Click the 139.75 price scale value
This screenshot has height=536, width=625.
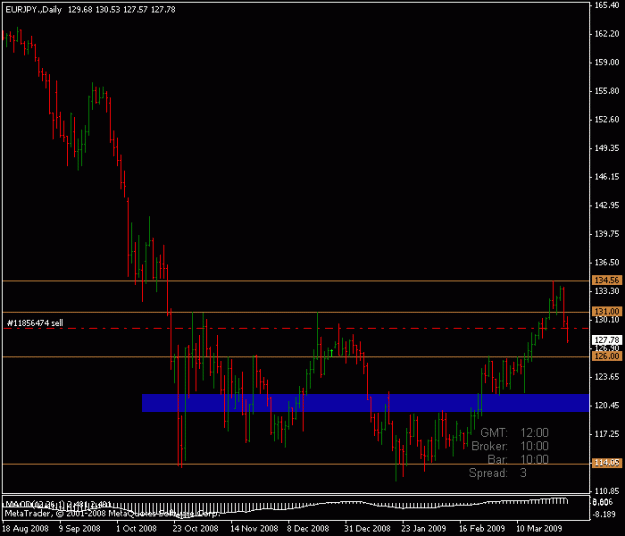[607, 234]
